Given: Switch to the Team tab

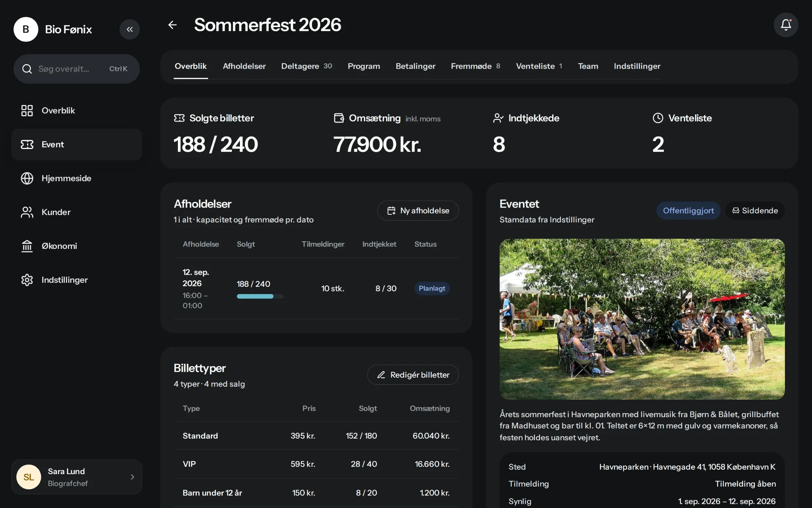Looking at the screenshot, I should coord(588,66).
